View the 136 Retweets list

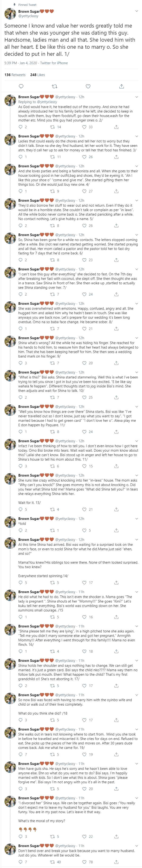15,75
